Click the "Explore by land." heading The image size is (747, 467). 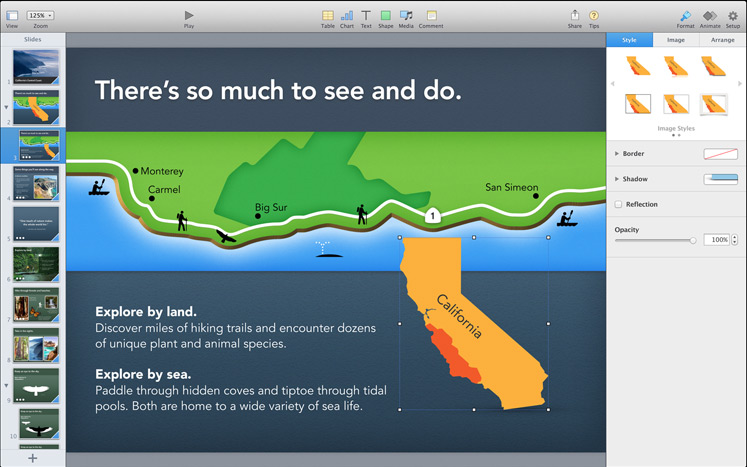pos(146,312)
